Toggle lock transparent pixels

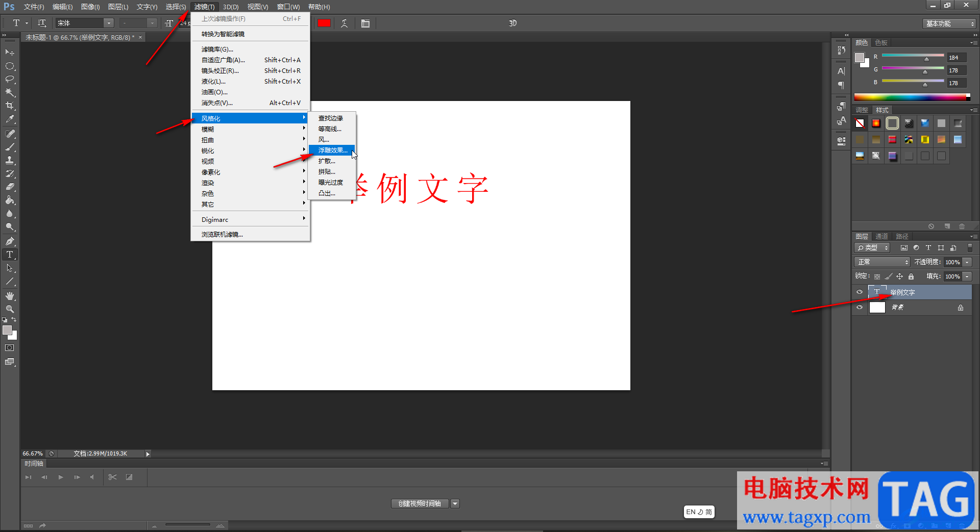click(x=877, y=276)
